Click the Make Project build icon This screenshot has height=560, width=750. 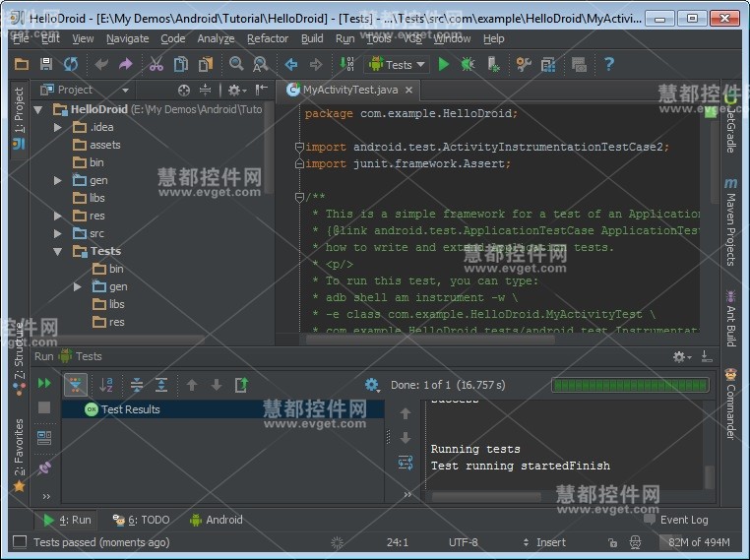click(x=346, y=64)
